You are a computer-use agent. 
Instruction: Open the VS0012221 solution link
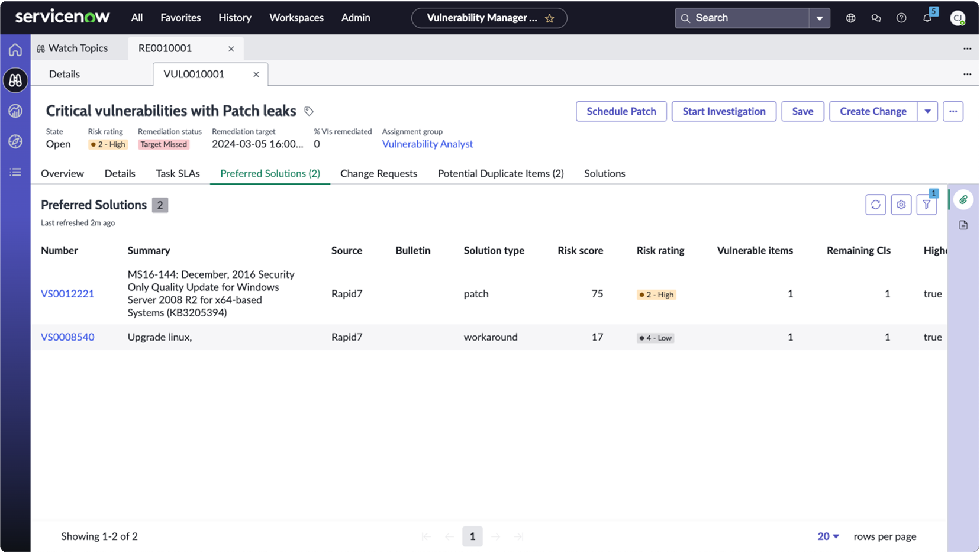click(67, 293)
